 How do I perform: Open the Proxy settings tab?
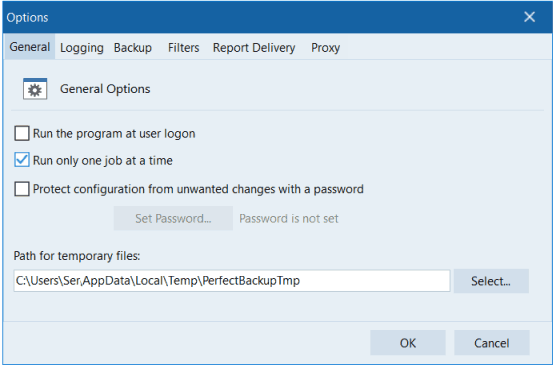point(326,47)
